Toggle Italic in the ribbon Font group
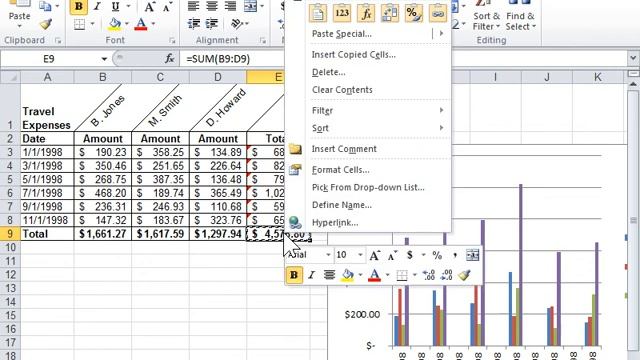Screen dimensions: 640x360 click(x=97, y=7)
